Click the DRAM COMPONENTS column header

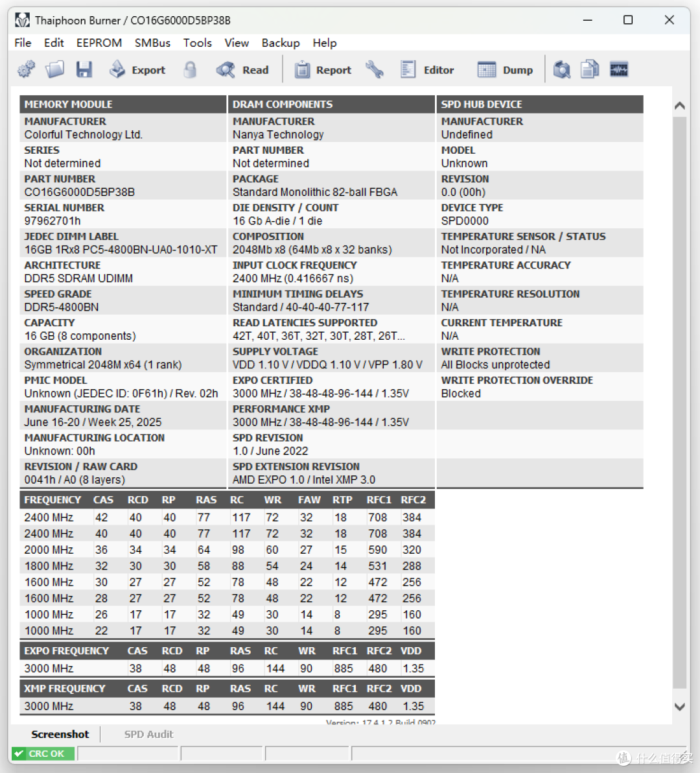click(331, 104)
